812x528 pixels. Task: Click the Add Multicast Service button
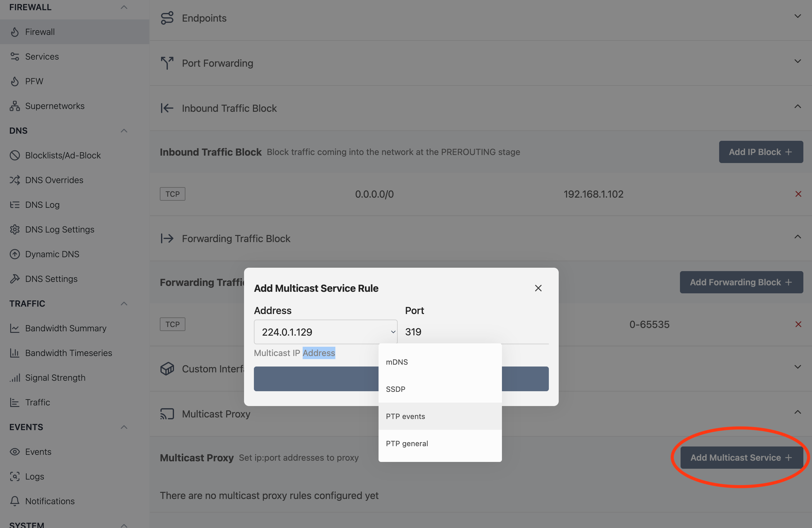[741, 458]
